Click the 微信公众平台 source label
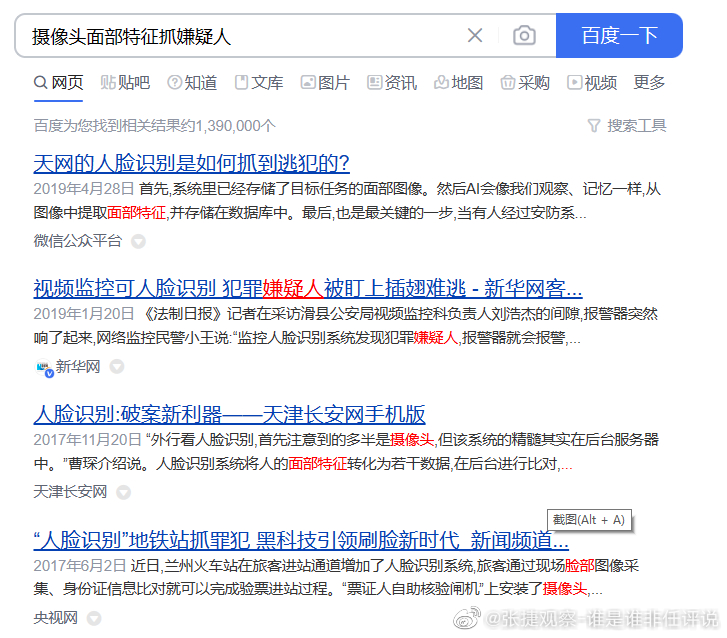Viewport: 727px width, 638px height. click(x=78, y=241)
